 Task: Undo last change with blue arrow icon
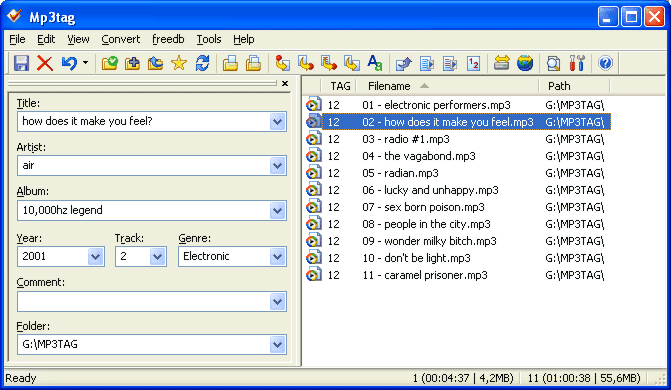[68, 63]
